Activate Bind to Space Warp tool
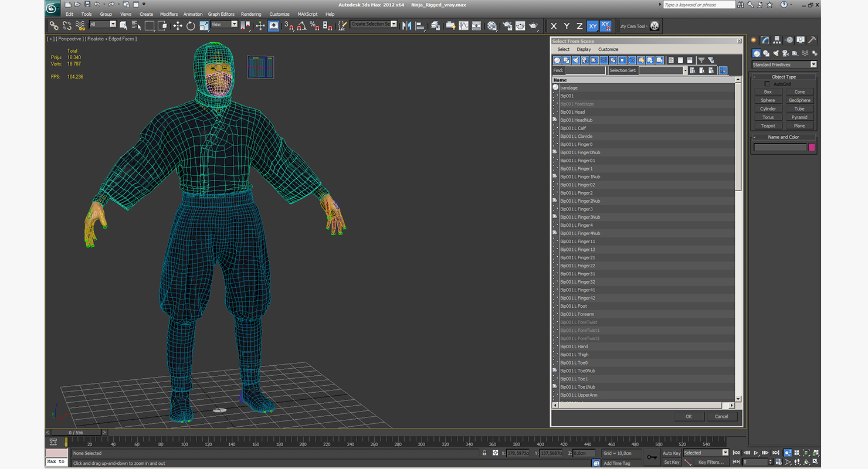868x469 pixels. tap(80, 26)
